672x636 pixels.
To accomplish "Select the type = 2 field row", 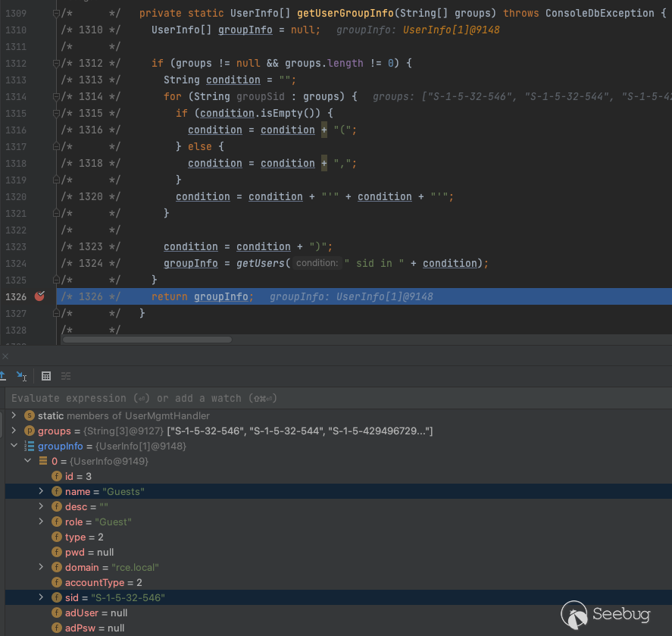I will click(339, 537).
